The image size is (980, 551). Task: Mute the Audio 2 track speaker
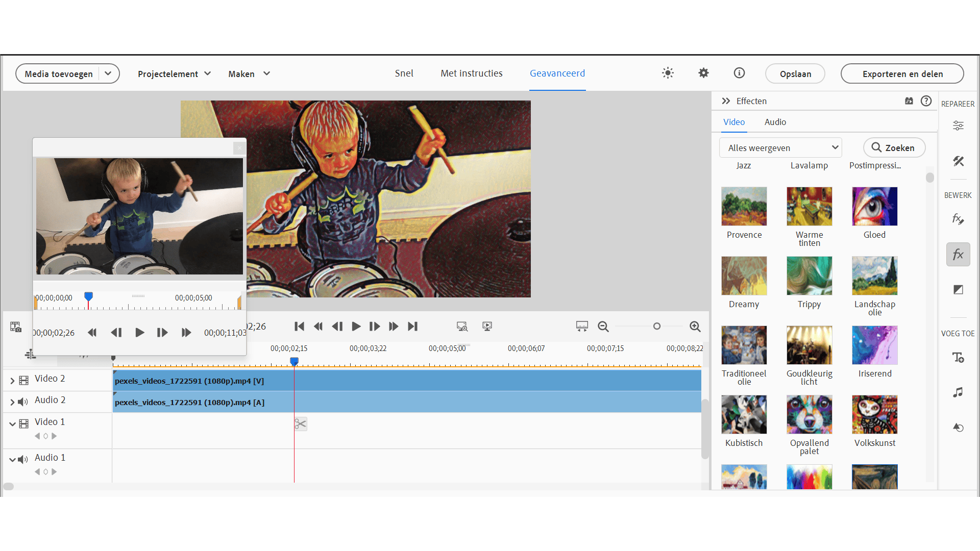point(23,402)
